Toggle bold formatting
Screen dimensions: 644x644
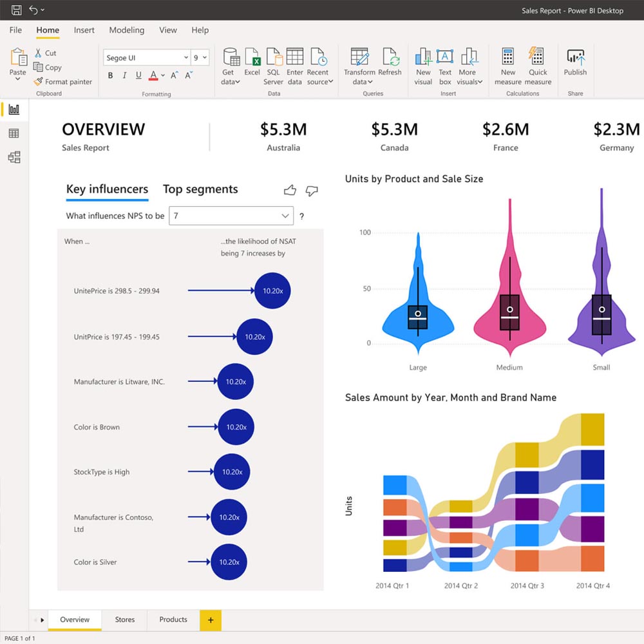tap(111, 75)
